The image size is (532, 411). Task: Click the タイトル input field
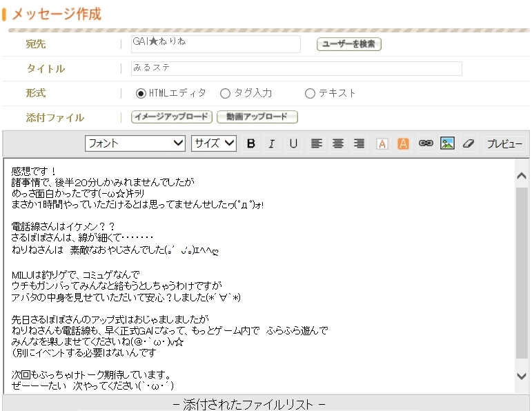coord(296,68)
